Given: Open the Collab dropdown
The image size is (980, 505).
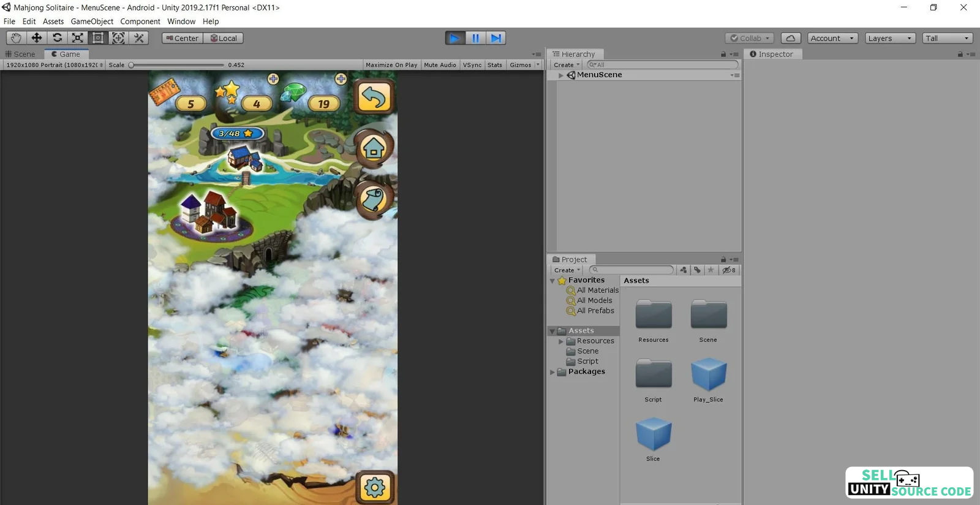Looking at the screenshot, I should (750, 38).
